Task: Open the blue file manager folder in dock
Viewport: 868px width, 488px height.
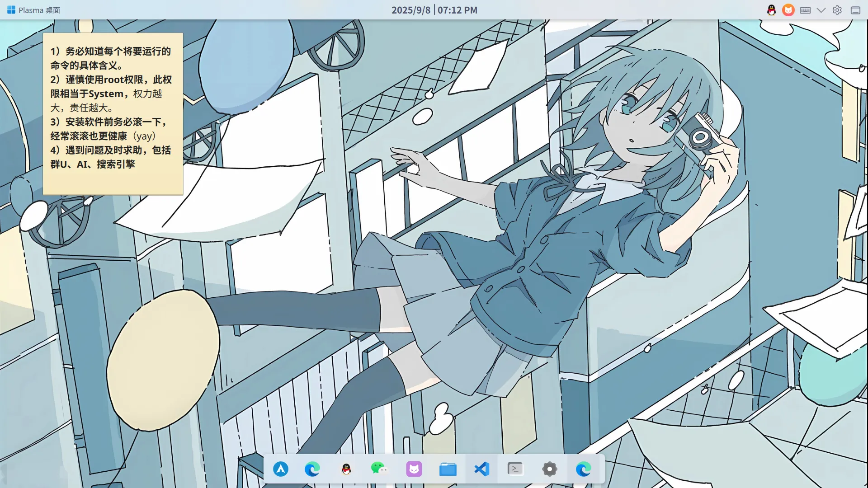Action: [448, 469]
